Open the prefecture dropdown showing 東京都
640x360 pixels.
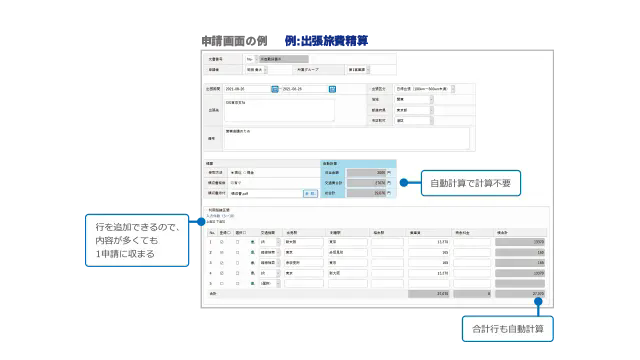point(414,110)
